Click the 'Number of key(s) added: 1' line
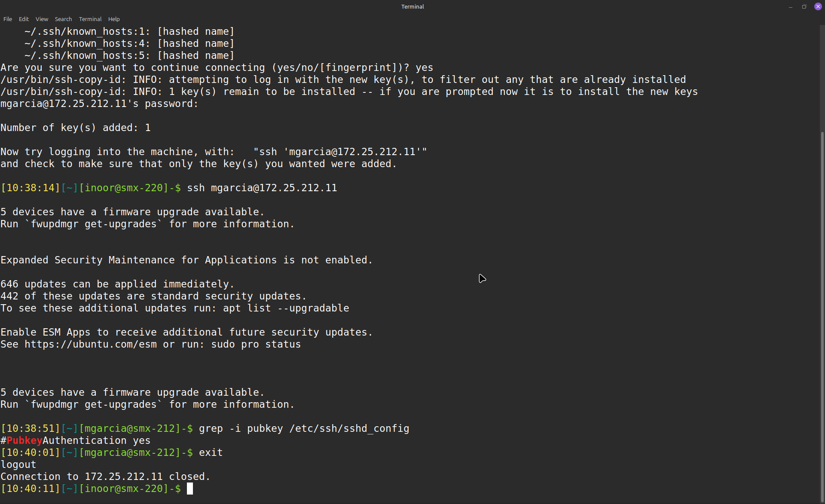The height and width of the screenshot is (504, 825). pyautogui.click(x=76, y=128)
